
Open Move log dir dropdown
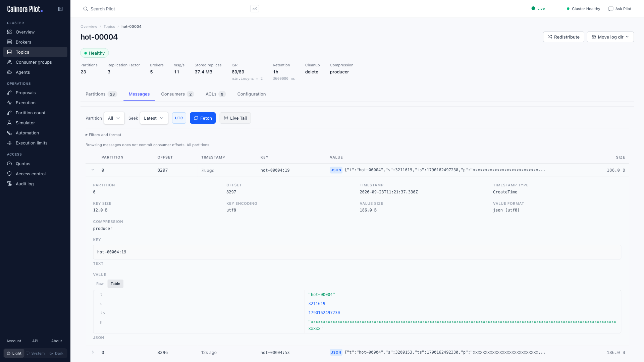[610, 37]
